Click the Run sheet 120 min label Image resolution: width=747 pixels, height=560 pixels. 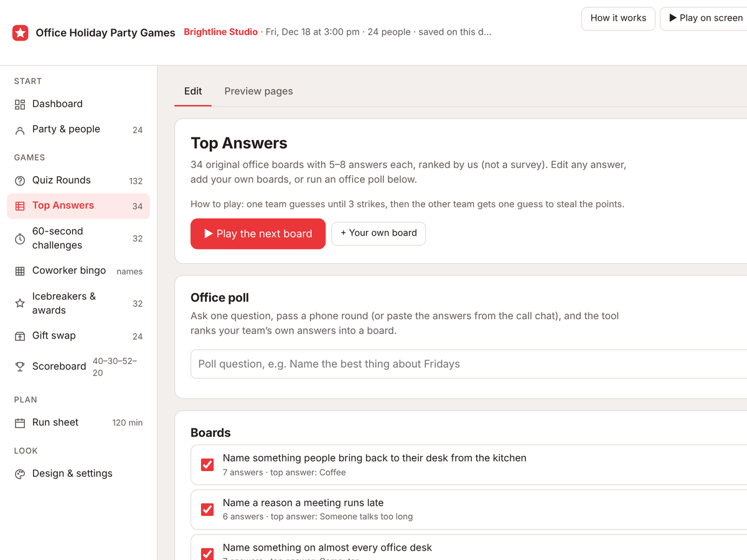coord(128,422)
